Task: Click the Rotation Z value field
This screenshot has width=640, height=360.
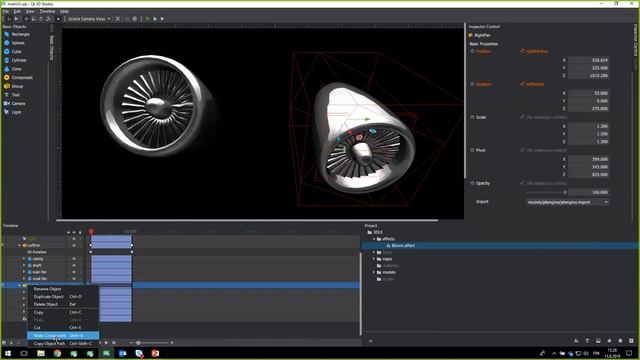Action: (x=589, y=109)
